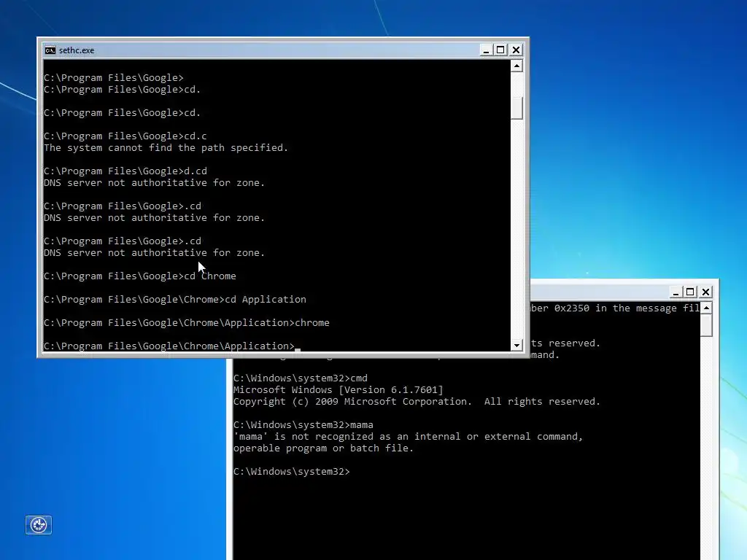The image size is (747, 560).
Task: Click 'Microsoft Windows [Version 6.1.7601]' line
Action: click(x=338, y=389)
